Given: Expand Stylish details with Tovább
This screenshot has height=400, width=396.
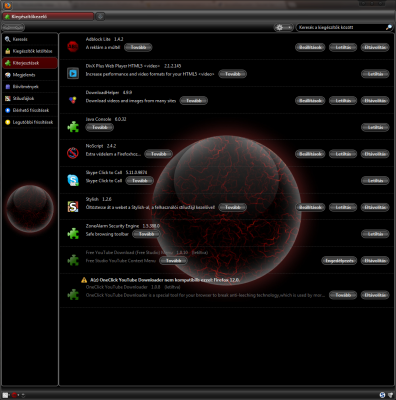Looking at the screenshot, I should click(x=232, y=207).
